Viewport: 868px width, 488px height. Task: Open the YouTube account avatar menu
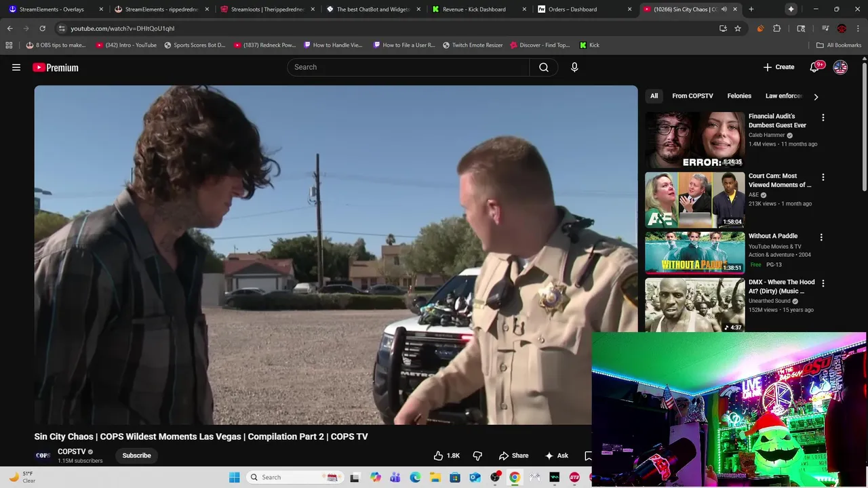tap(840, 67)
